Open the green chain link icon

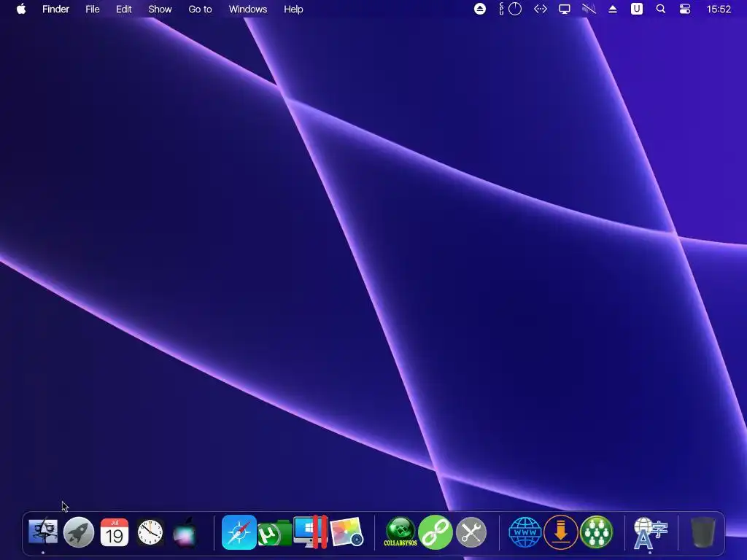(436, 532)
